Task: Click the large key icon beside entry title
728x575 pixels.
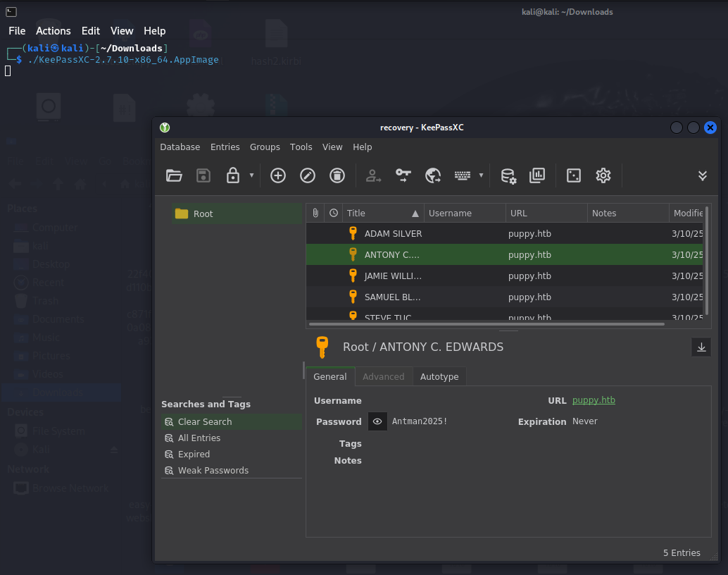Action: 322,347
